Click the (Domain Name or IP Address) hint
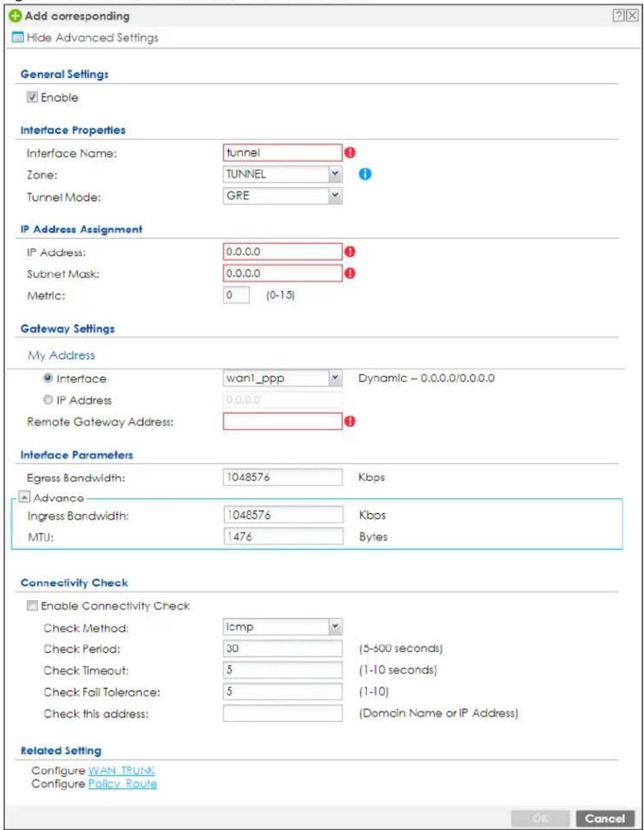 [438, 713]
